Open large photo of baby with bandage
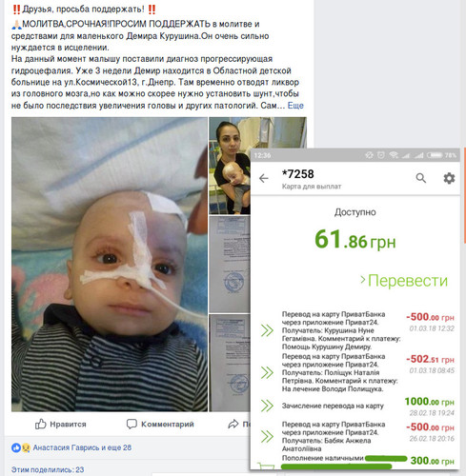 (110, 265)
